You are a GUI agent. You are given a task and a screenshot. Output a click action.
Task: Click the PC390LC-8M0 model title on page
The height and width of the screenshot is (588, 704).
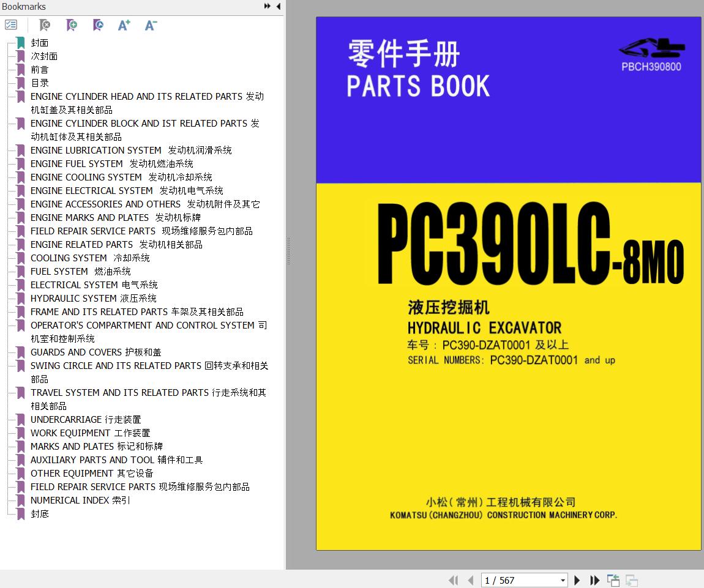coord(531,244)
